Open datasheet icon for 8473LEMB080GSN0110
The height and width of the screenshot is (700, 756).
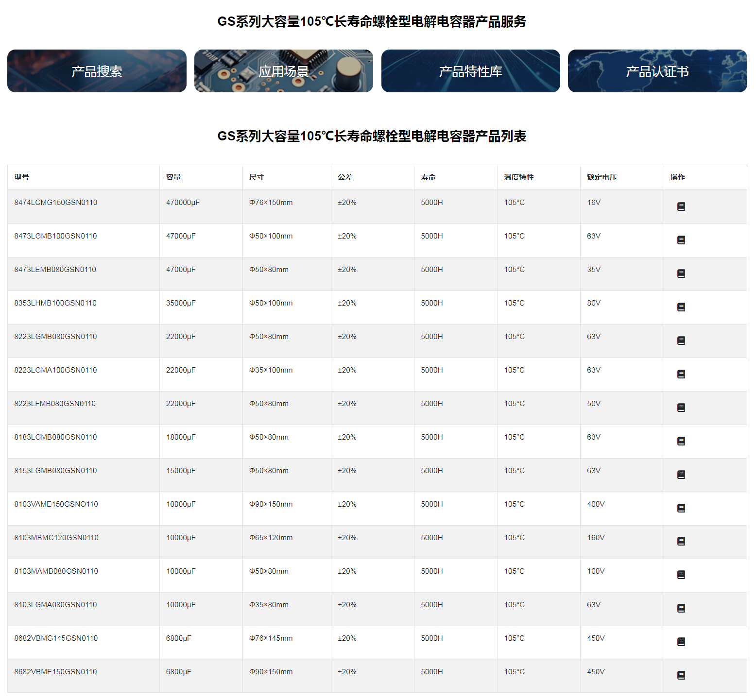(x=681, y=274)
